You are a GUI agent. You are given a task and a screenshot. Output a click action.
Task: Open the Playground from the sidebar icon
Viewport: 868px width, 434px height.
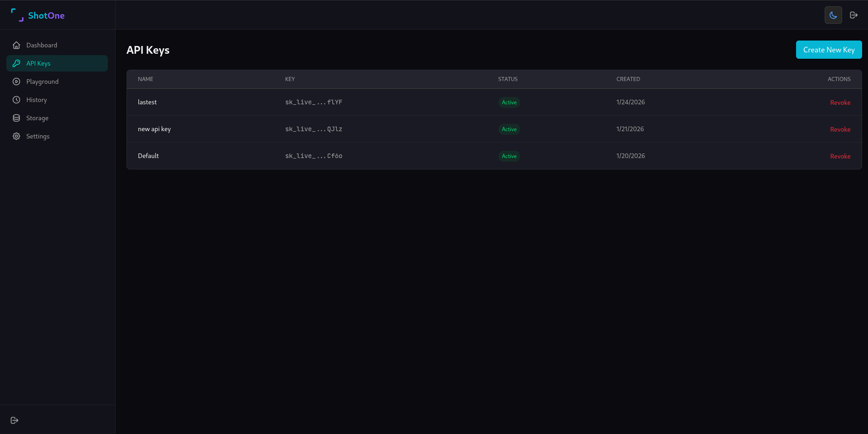tap(16, 82)
